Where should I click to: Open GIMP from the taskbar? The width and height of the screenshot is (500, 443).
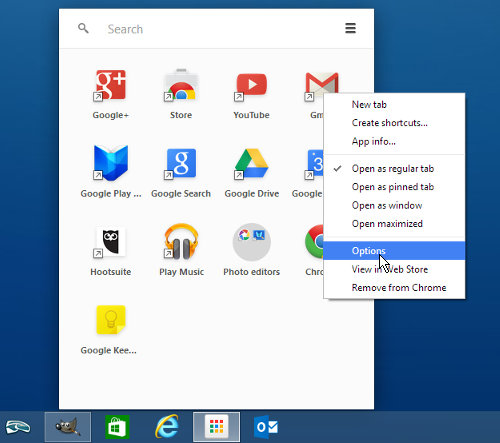tap(68, 427)
